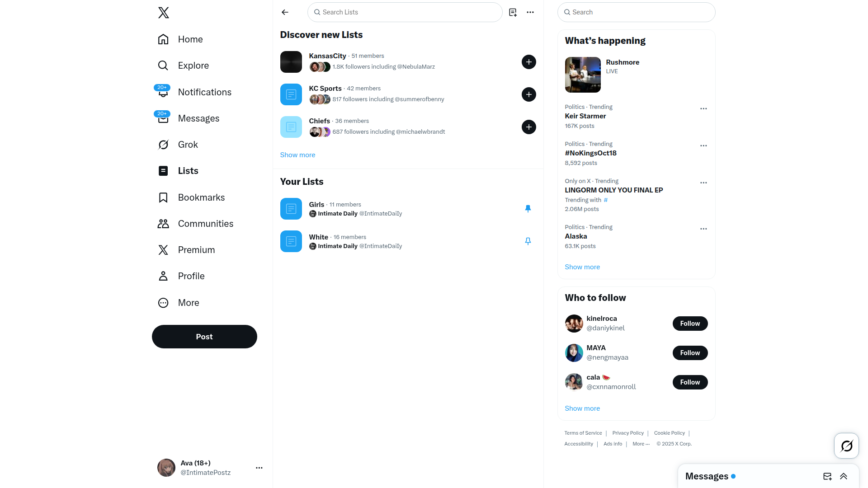Click the X logo icon
This screenshot has width=868, height=488.
point(164,13)
